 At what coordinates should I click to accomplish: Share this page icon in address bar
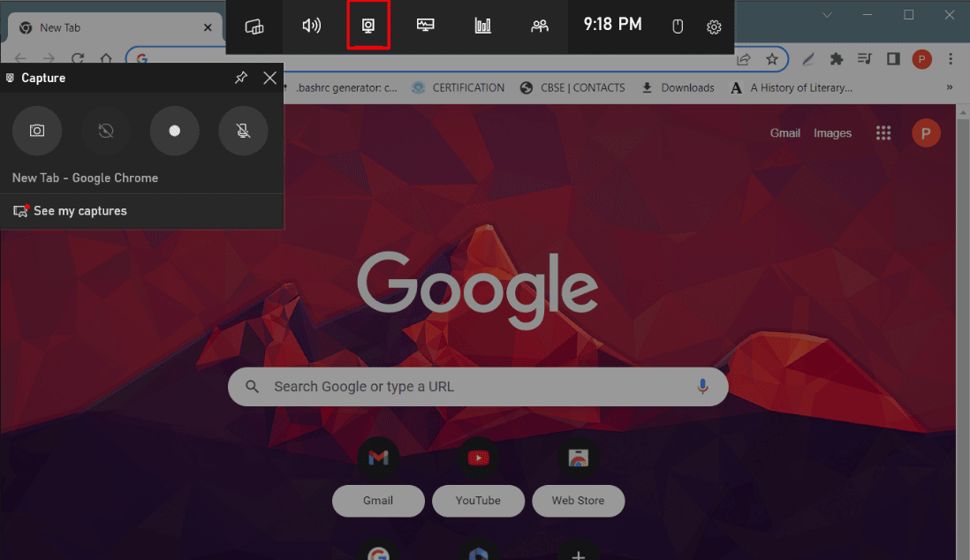tap(744, 59)
